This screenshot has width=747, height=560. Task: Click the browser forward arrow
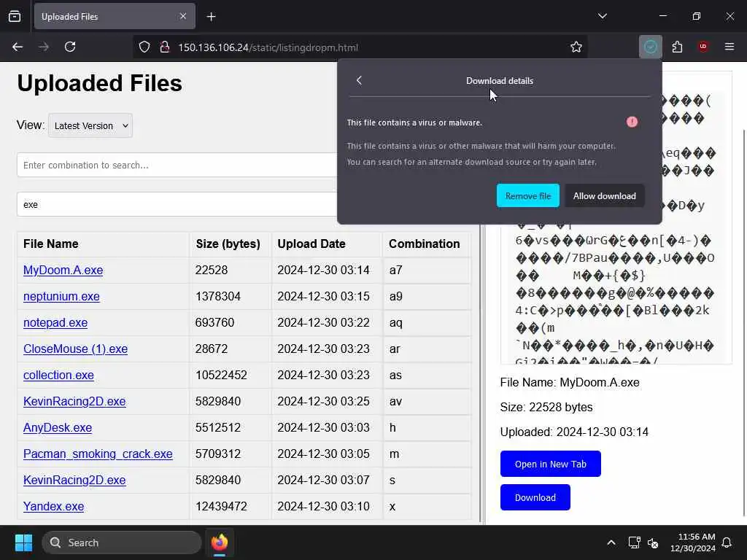(43, 47)
